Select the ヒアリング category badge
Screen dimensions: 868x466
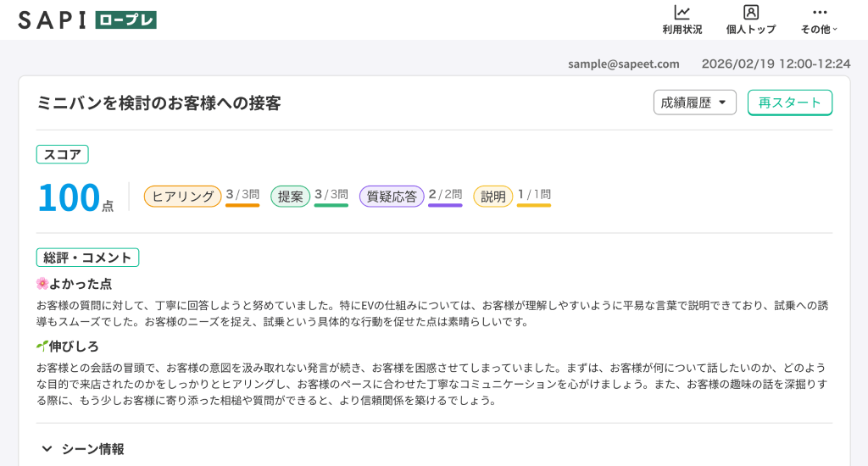click(x=182, y=197)
